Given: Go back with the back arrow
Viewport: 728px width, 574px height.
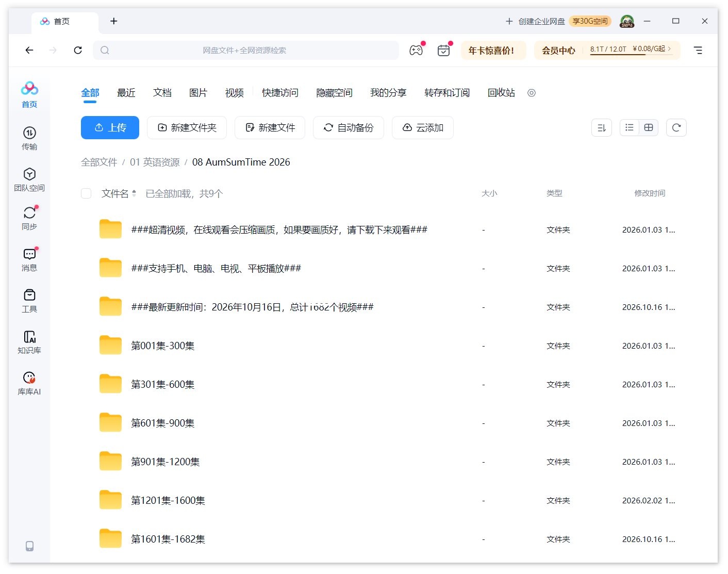Looking at the screenshot, I should (29, 50).
